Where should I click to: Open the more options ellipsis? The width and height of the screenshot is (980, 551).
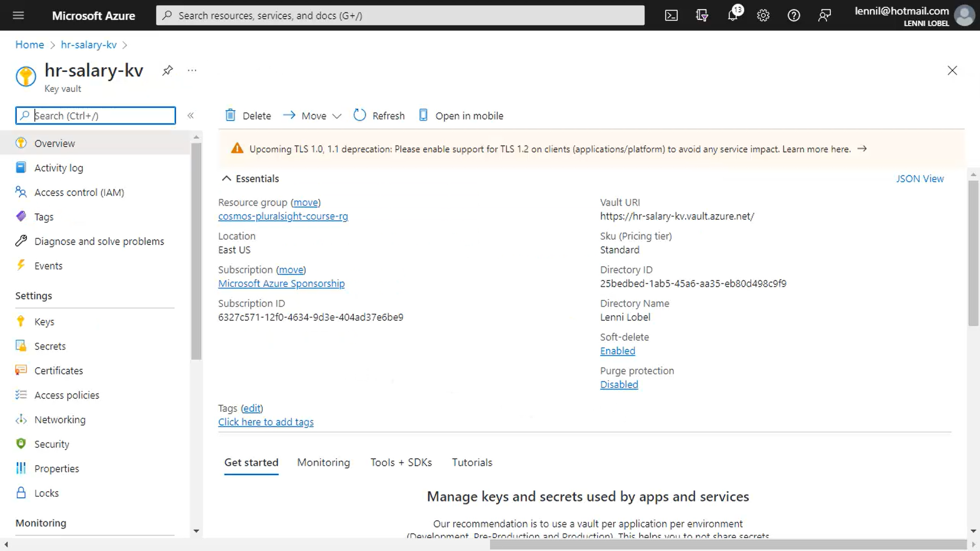tap(192, 70)
